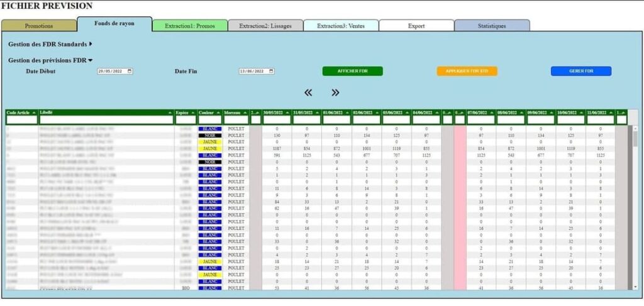Click the Libellé column header label

click(x=46, y=112)
